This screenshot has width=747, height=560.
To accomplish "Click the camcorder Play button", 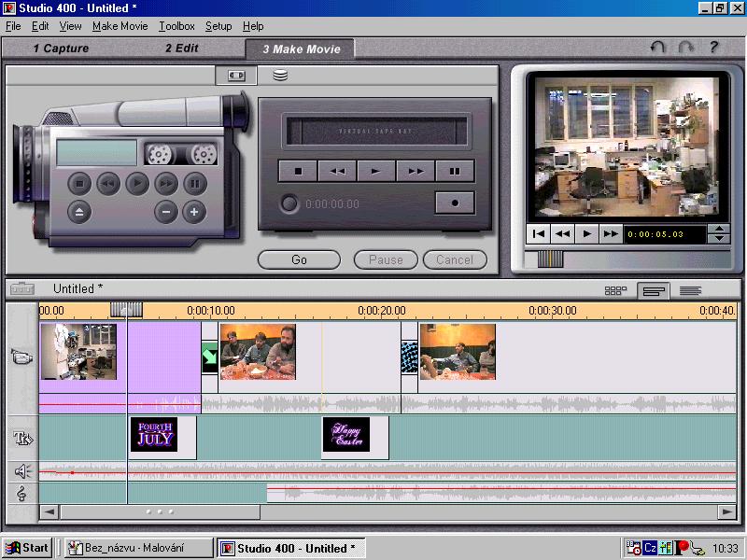I will 137,184.
